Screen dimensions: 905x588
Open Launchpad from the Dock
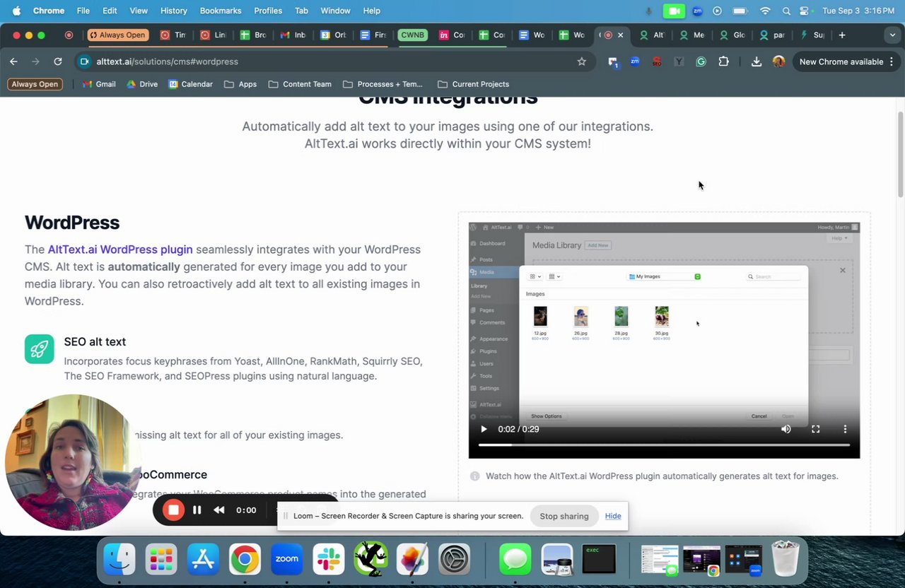click(161, 560)
